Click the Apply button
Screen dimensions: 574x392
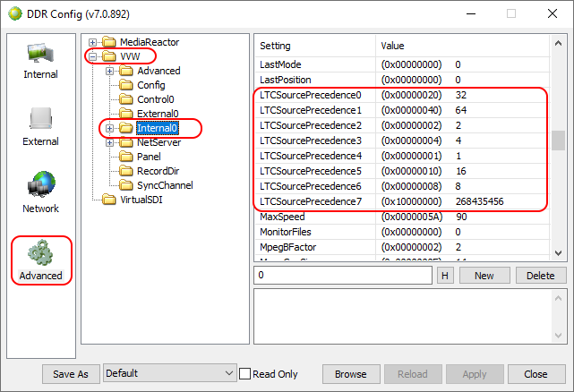[475, 374]
